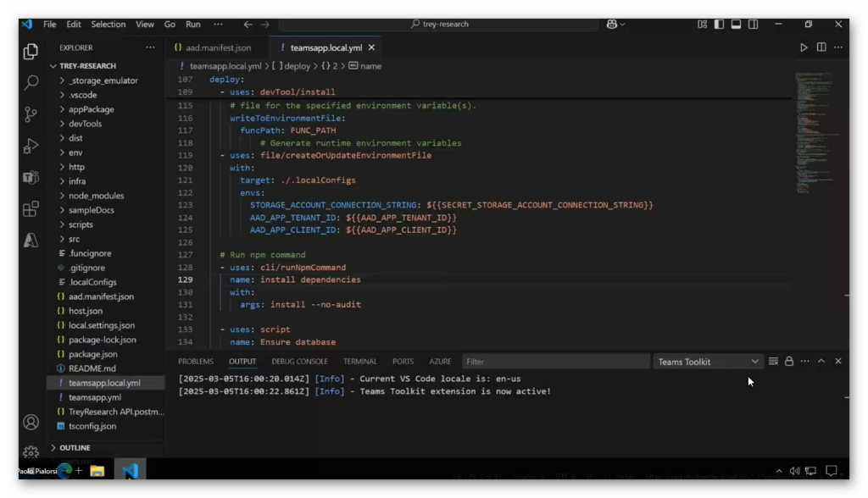Expand the infra folder

[x=77, y=181]
